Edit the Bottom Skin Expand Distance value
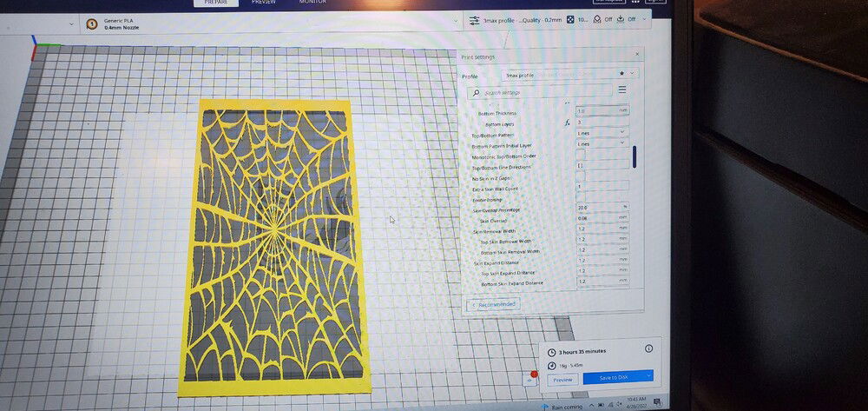Image resolution: width=868 pixels, height=411 pixels. (x=602, y=281)
